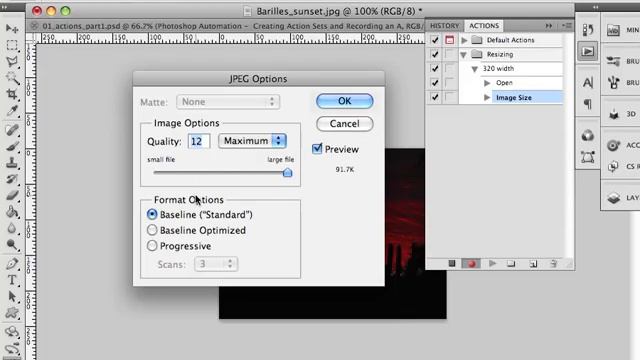Toggle 320 width action checkmark
640x360 pixels.
point(435,69)
